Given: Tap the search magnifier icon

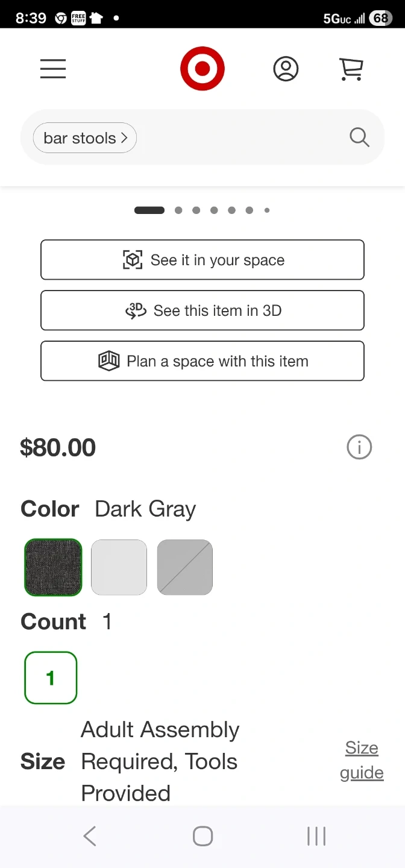Looking at the screenshot, I should tap(359, 137).
